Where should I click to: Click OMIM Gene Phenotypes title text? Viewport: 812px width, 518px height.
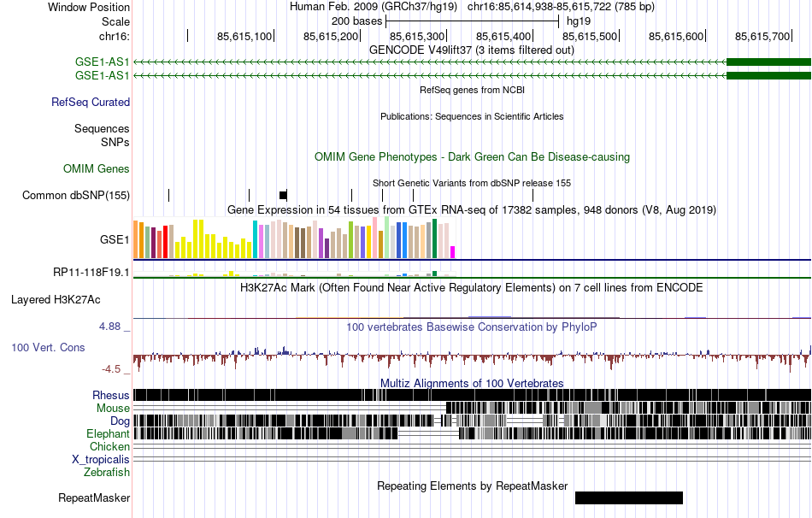472,157
